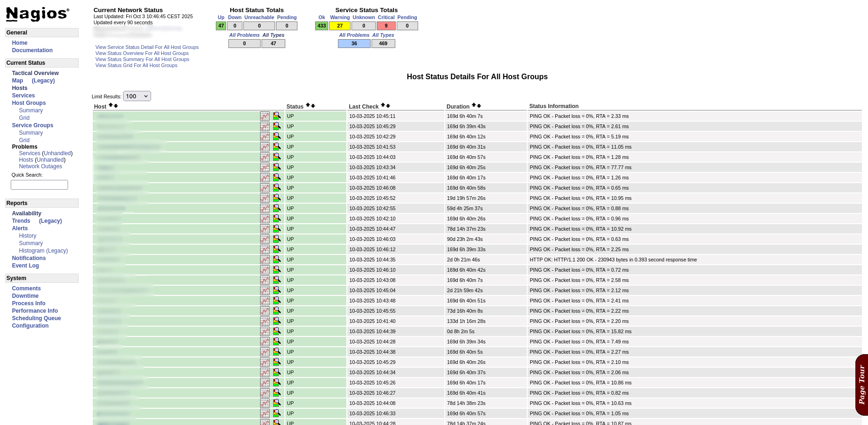Open View Status Grid For All Host Groups
Image resolution: width=868 pixels, height=425 pixels.
pos(136,65)
